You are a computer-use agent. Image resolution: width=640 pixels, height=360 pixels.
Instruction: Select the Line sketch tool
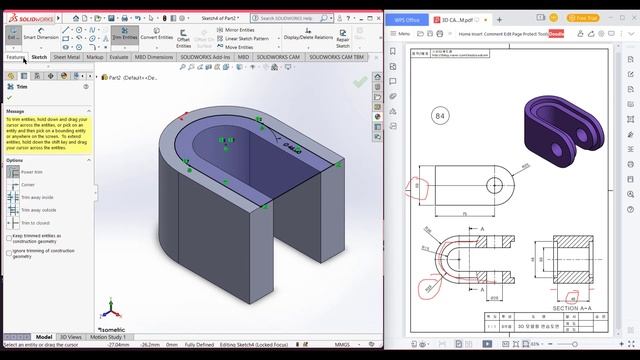pyautogui.click(x=65, y=30)
